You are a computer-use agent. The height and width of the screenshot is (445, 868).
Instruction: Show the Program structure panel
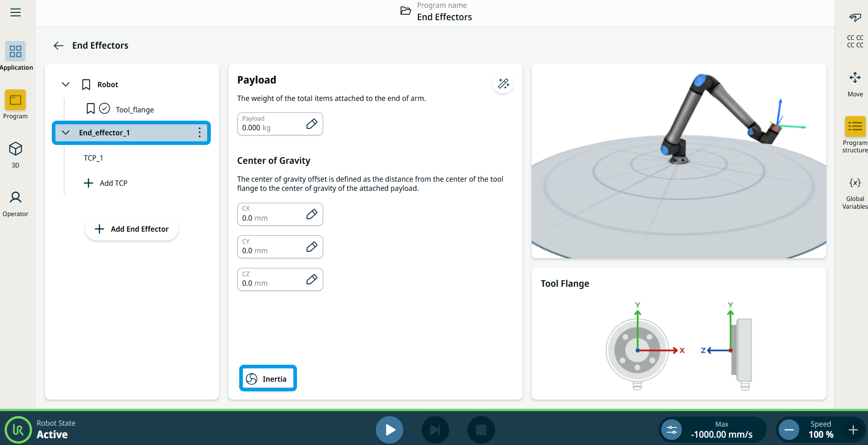[x=855, y=133]
